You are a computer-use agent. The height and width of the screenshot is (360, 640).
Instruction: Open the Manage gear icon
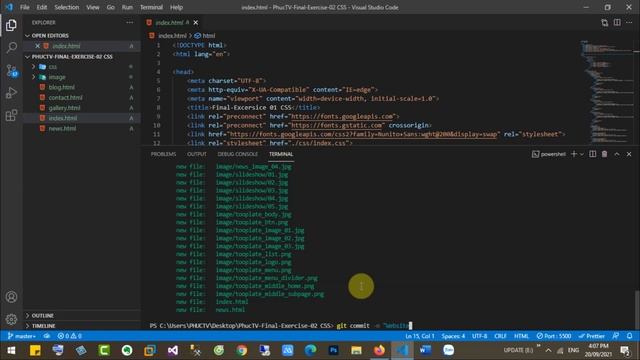pos(11,319)
